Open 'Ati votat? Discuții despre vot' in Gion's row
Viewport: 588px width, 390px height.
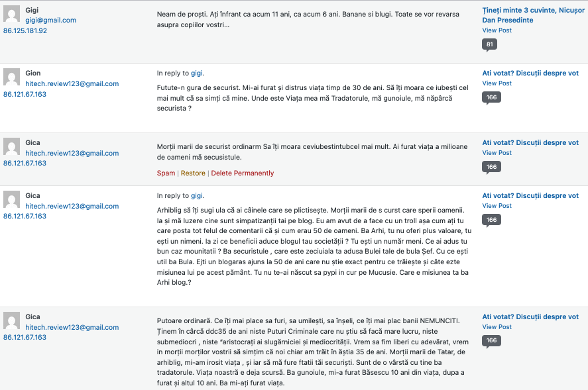tap(530, 73)
